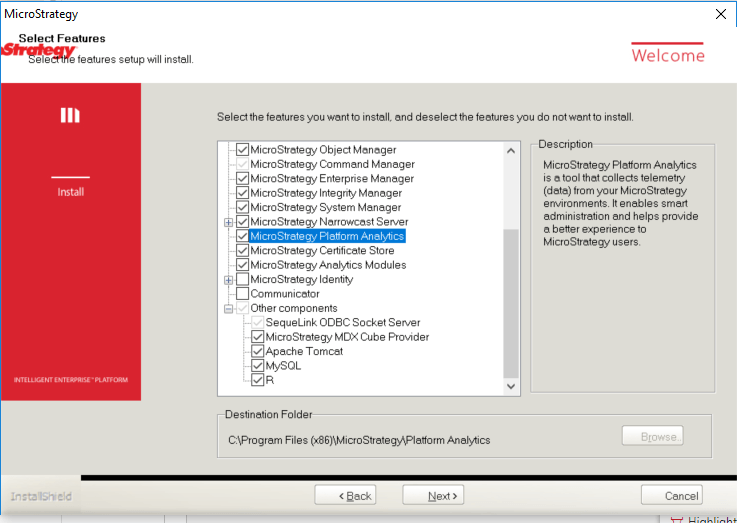Image resolution: width=737 pixels, height=523 pixels.
Task: Toggle the R component checkbox
Action: [257, 380]
